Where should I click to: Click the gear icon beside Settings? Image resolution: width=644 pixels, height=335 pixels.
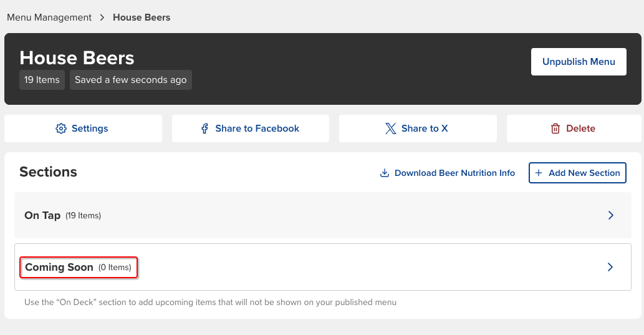point(61,129)
